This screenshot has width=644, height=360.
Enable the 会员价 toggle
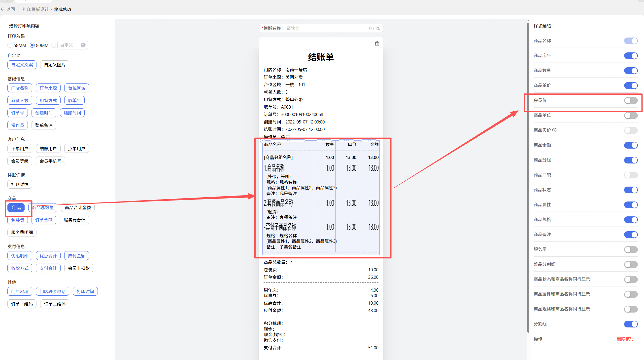click(x=631, y=101)
